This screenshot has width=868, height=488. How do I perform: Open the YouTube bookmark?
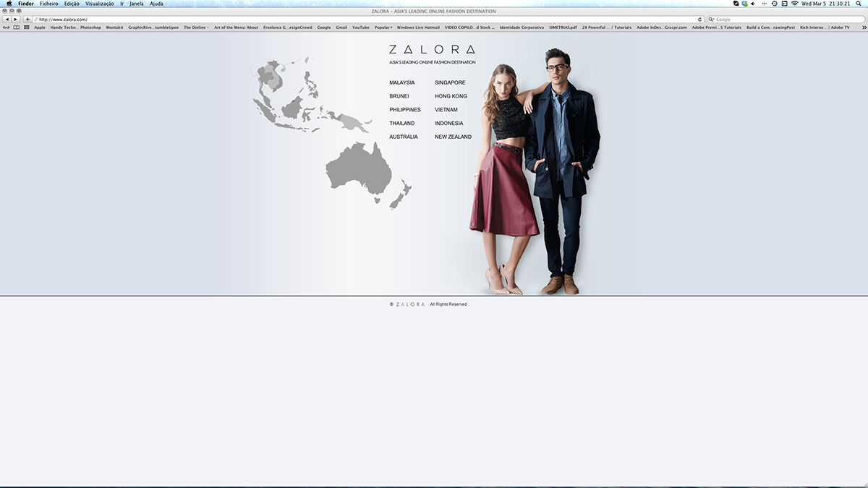(361, 27)
